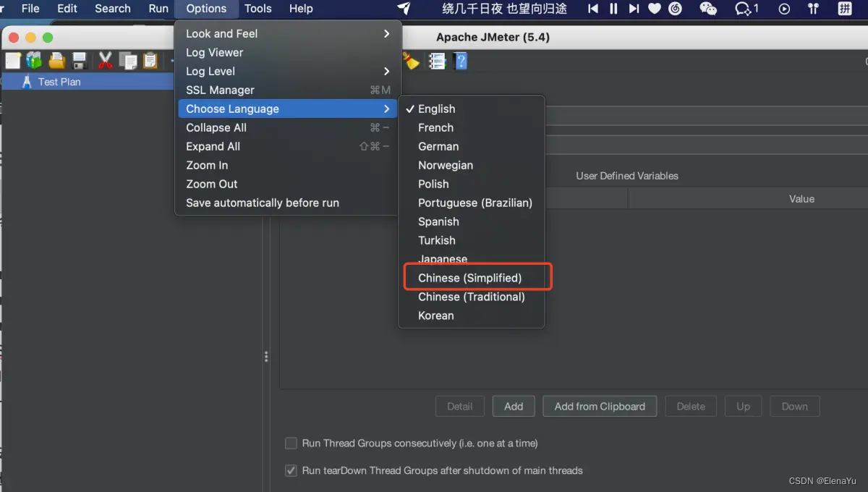Click the New test plan toolbar icon
Image resolution: width=868 pixels, height=492 pixels.
pyautogui.click(x=13, y=61)
